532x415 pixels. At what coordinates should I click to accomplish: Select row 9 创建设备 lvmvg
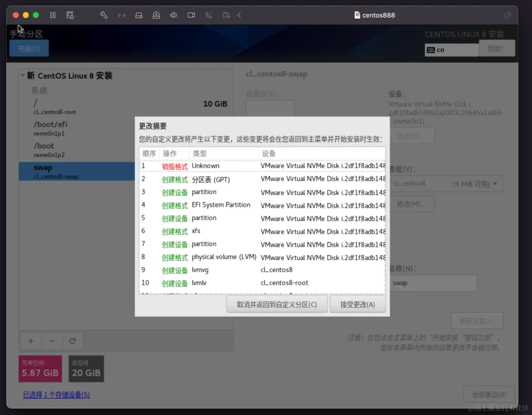click(x=263, y=270)
